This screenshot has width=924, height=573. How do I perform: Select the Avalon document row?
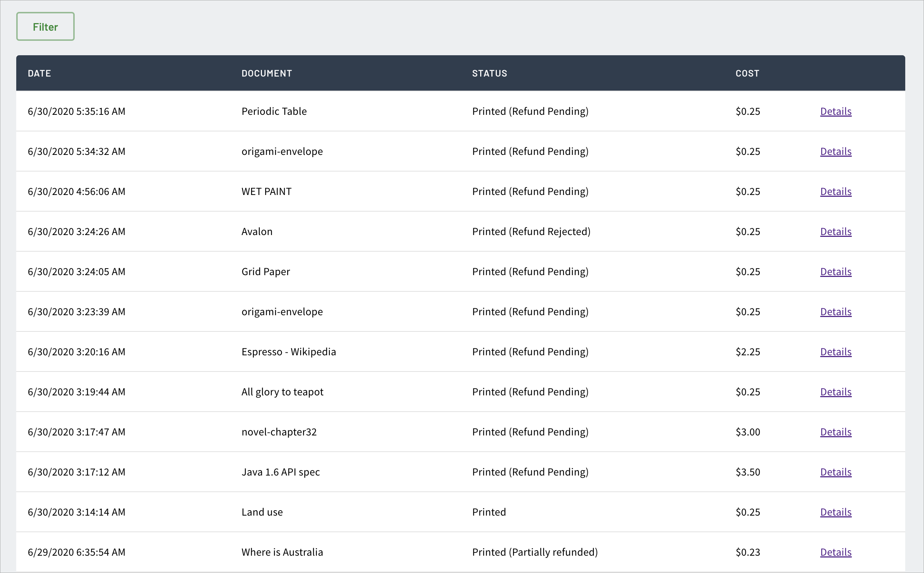[x=460, y=231]
